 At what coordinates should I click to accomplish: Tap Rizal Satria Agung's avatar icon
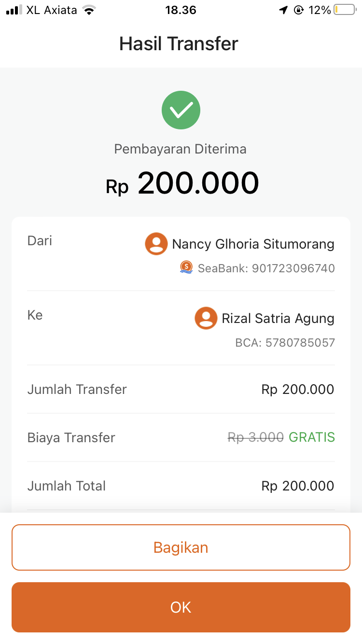(206, 318)
